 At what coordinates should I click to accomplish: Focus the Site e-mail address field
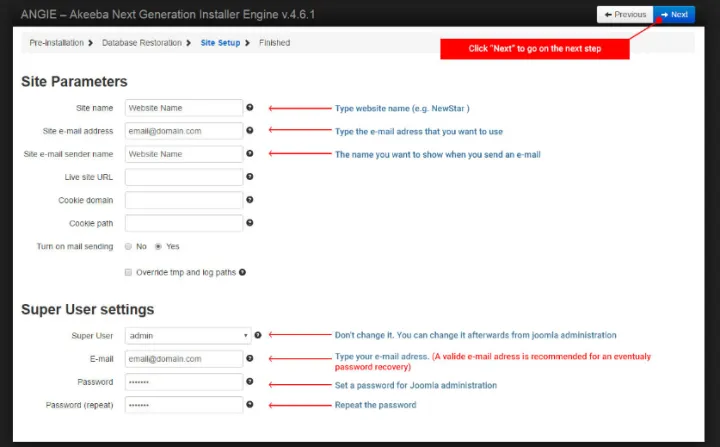click(x=184, y=131)
